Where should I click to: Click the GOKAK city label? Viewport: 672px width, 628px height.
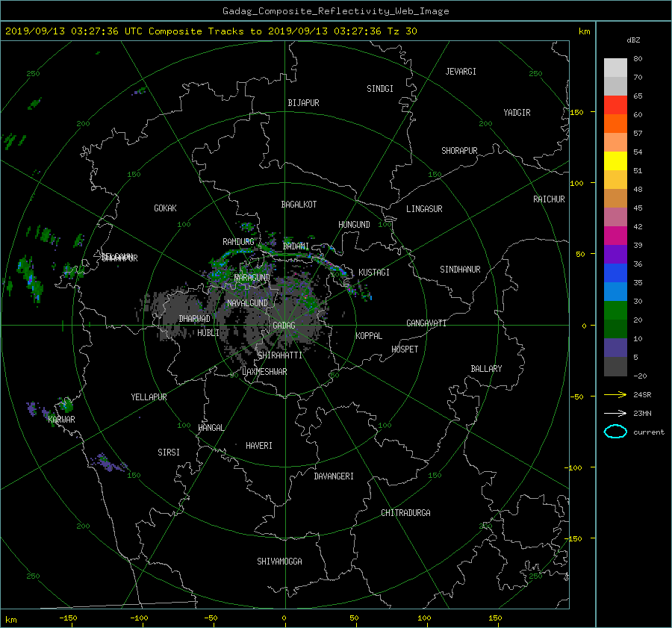coord(166,208)
